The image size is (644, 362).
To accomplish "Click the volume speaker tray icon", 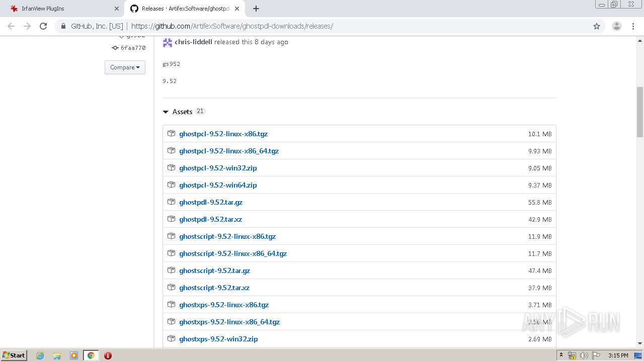I will pyautogui.click(x=584, y=355).
